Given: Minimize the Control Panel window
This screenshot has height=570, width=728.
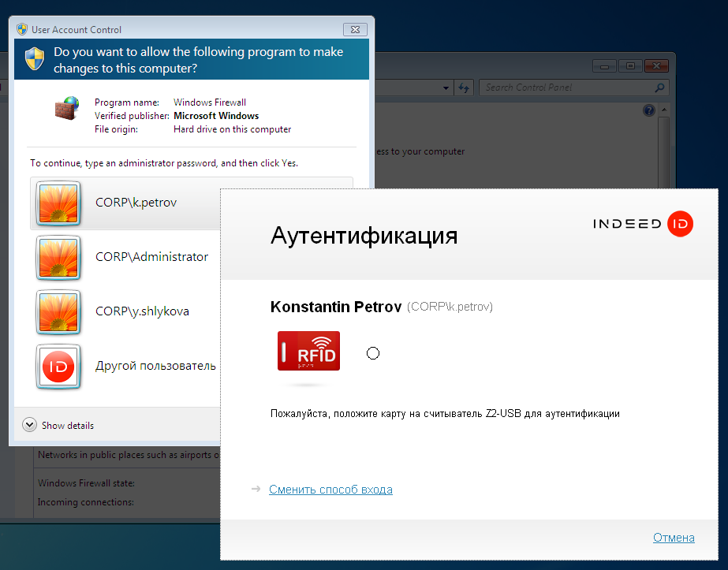Looking at the screenshot, I should 604,66.
